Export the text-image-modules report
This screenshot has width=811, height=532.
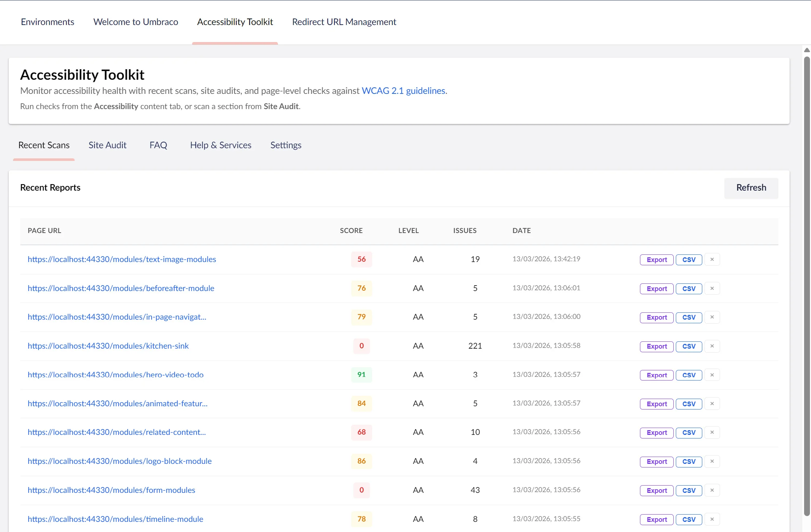tap(657, 260)
